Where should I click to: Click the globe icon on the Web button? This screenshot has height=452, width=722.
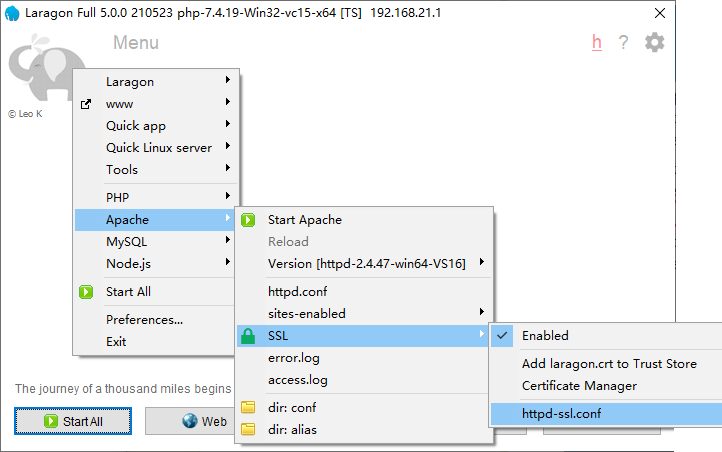(x=189, y=421)
